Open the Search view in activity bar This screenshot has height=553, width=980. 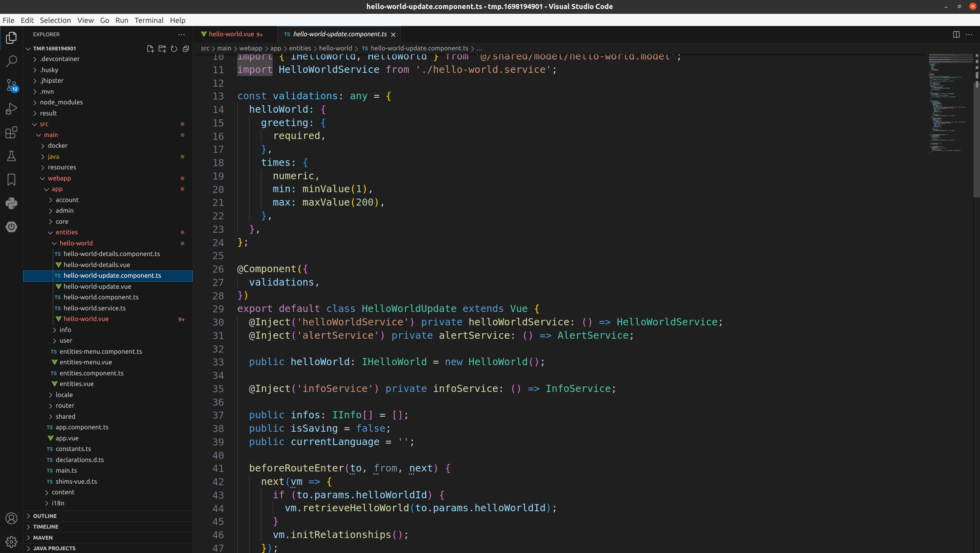click(11, 61)
